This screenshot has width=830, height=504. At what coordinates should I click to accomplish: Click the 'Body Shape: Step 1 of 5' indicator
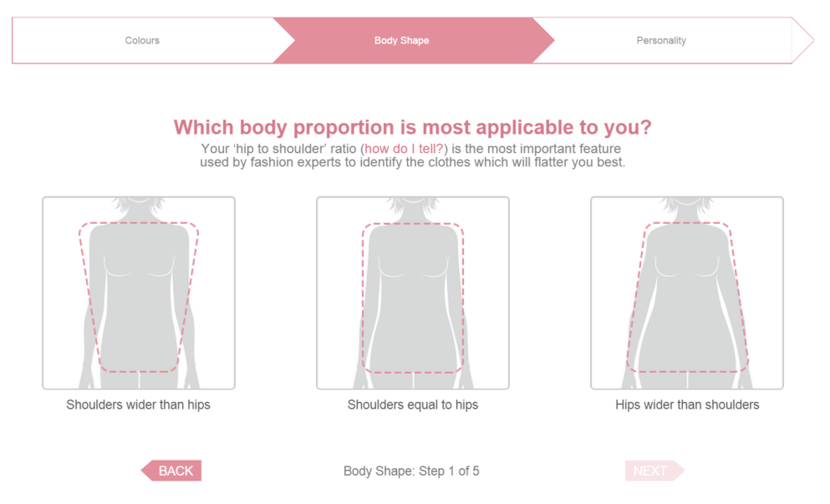pyautogui.click(x=411, y=471)
